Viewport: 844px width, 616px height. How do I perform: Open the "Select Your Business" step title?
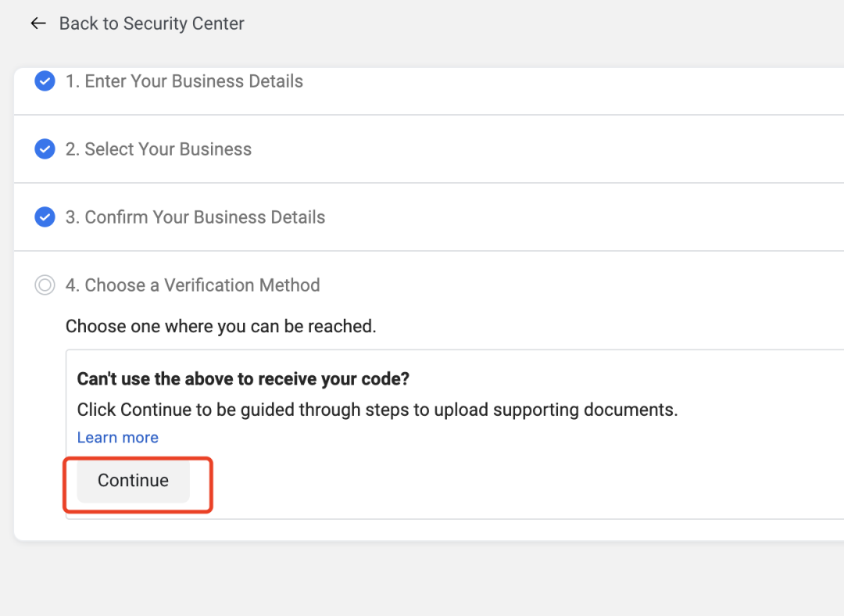pos(159,149)
